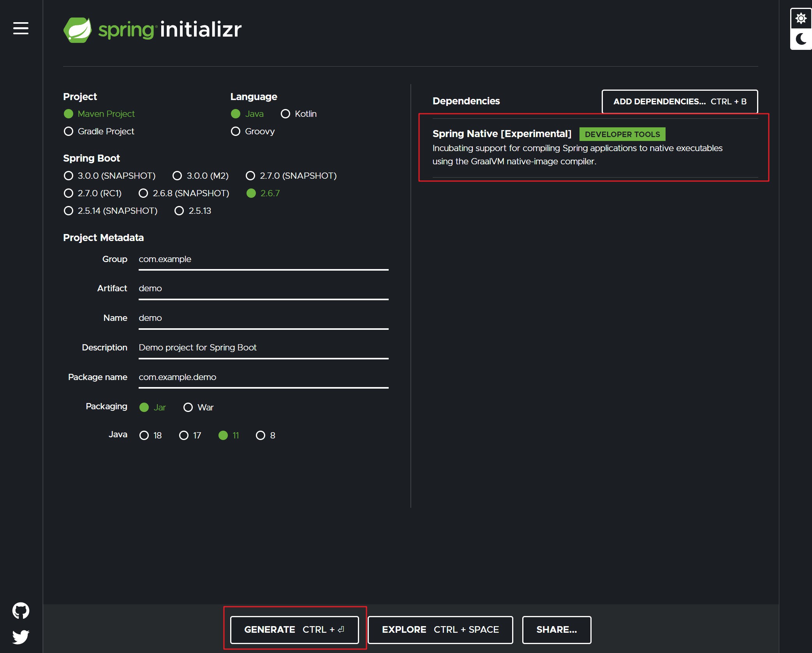Image resolution: width=812 pixels, height=653 pixels.
Task: Open the hamburger menu
Action: tap(21, 28)
